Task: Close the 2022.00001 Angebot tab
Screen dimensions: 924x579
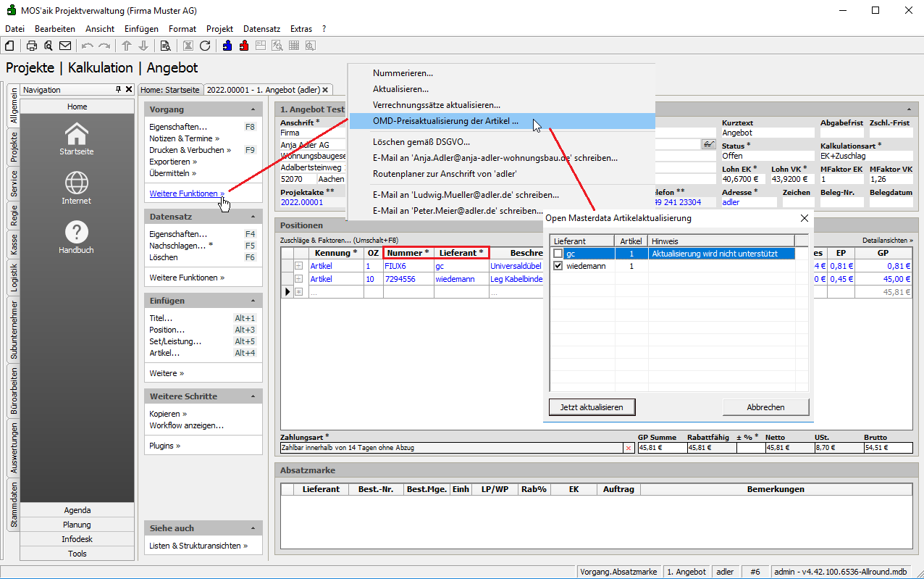Action: point(326,90)
